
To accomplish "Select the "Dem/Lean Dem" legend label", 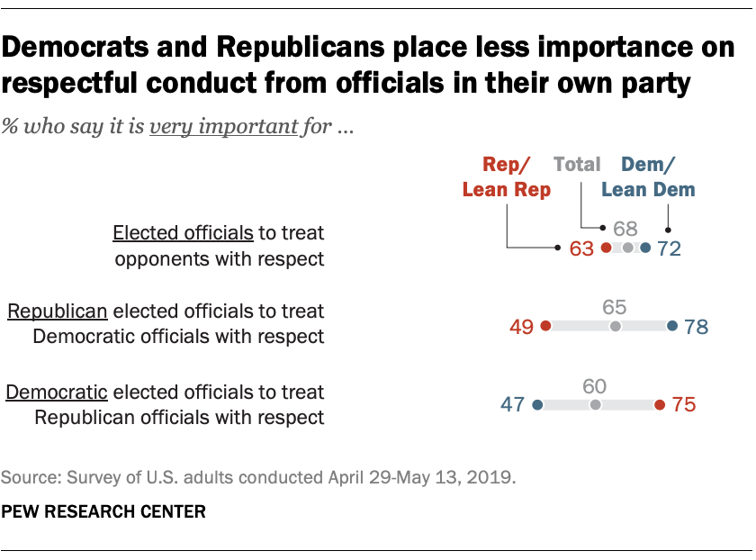I will [x=648, y=176].
